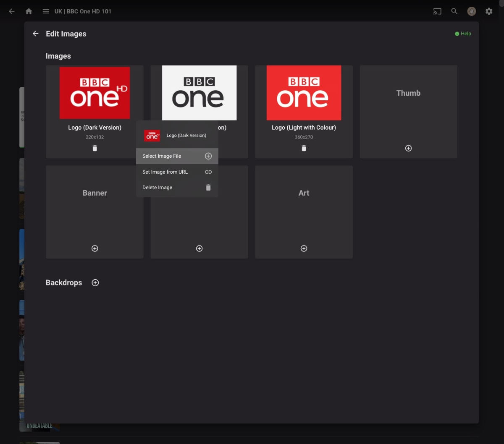Add an Art image with plus icon
This screenshot has width=504, height=444.
coord(304,248)
